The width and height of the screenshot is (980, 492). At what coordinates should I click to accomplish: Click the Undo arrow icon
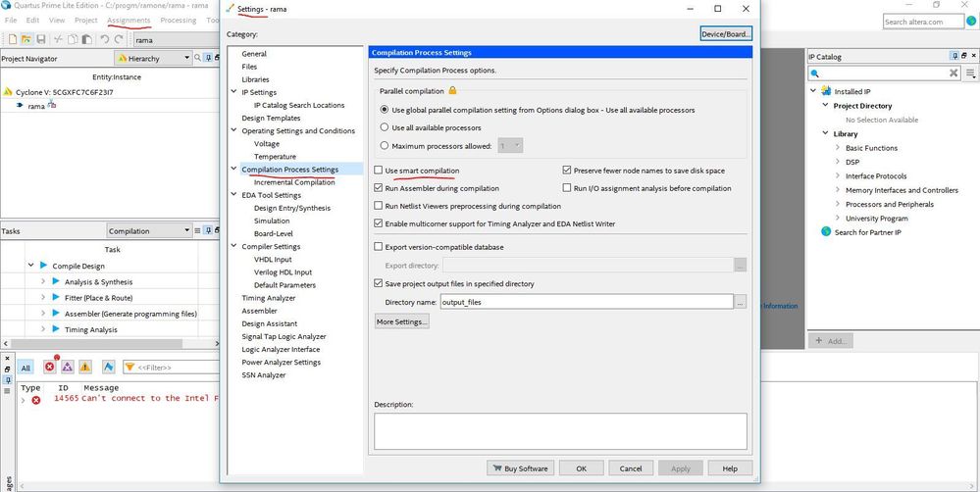point(104,39)
